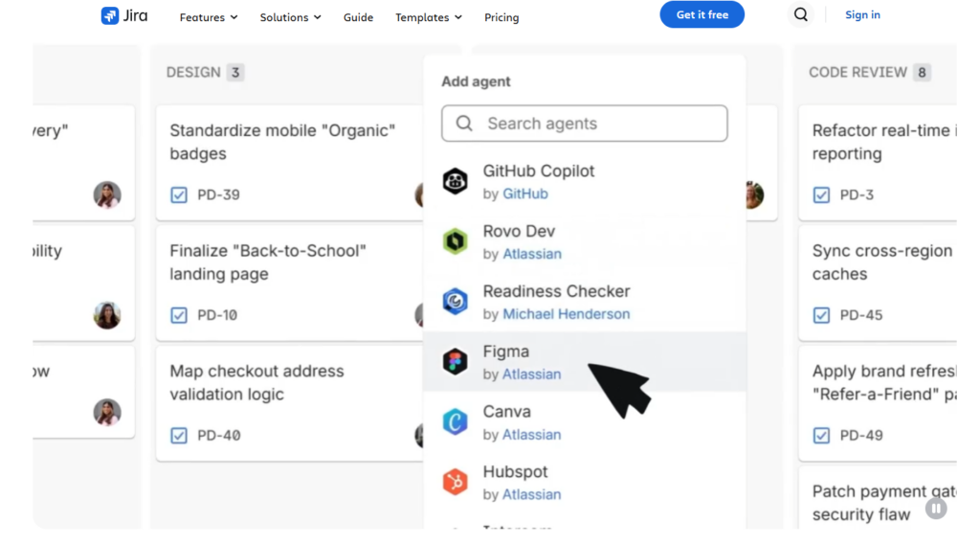Open the Finalize "Back-to-School" landing page card
980x544 pixels.
(x=290, y=283)
